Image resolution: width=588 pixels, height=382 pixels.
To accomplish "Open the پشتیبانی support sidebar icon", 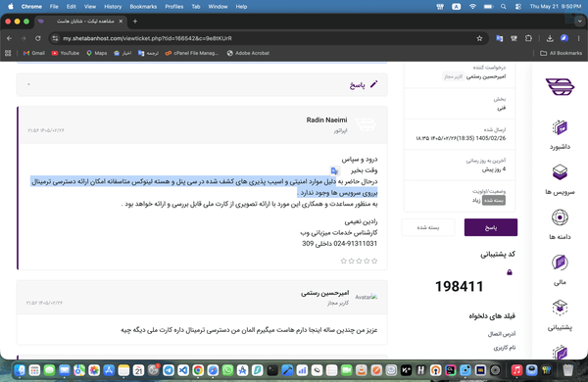I will [560, 308].
